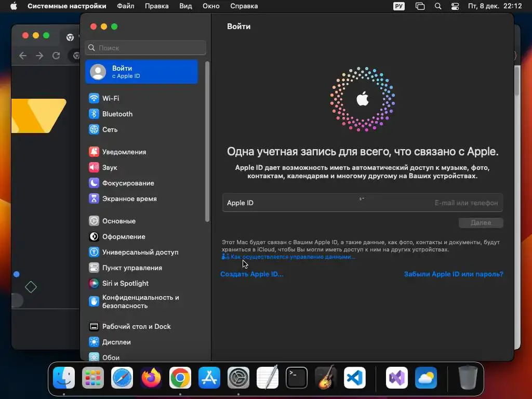Viewport: 532px width, 399px height.
Task: Open App Store from the Dock
Action: pos(209,378)
